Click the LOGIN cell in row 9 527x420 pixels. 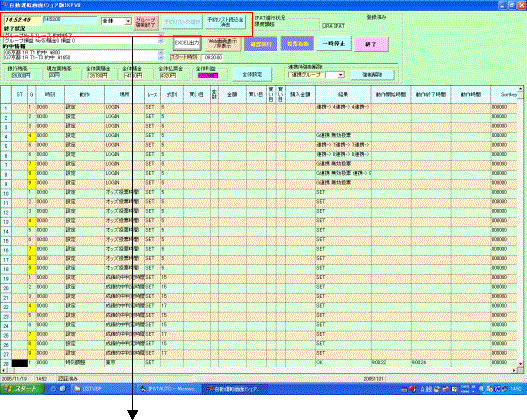click(124, 184)
